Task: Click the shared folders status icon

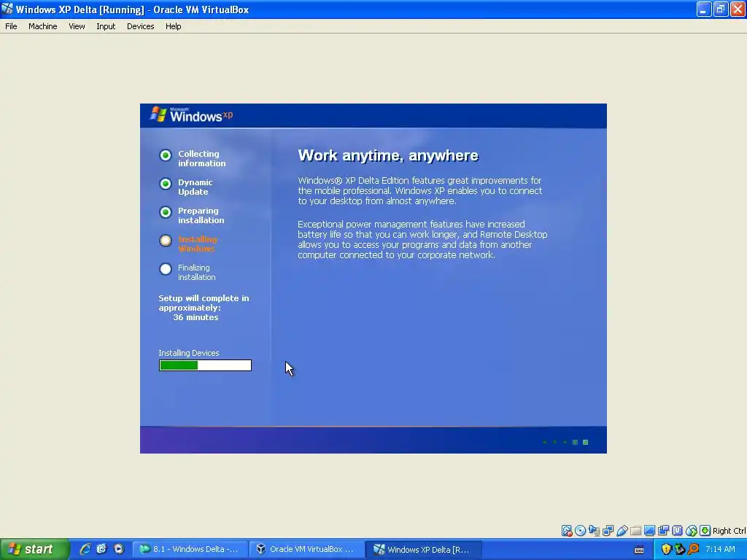Action: tap(635, 531)
